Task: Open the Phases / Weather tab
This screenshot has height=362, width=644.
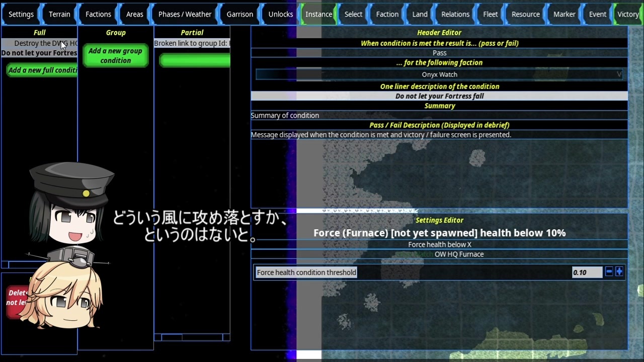Action: click(x=185, y=14)
